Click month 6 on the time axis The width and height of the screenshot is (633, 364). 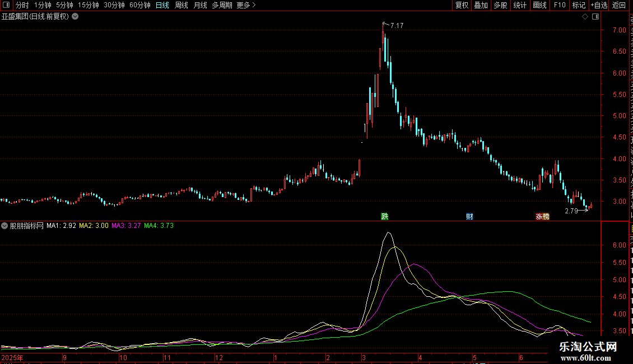(x=521, y=357)
